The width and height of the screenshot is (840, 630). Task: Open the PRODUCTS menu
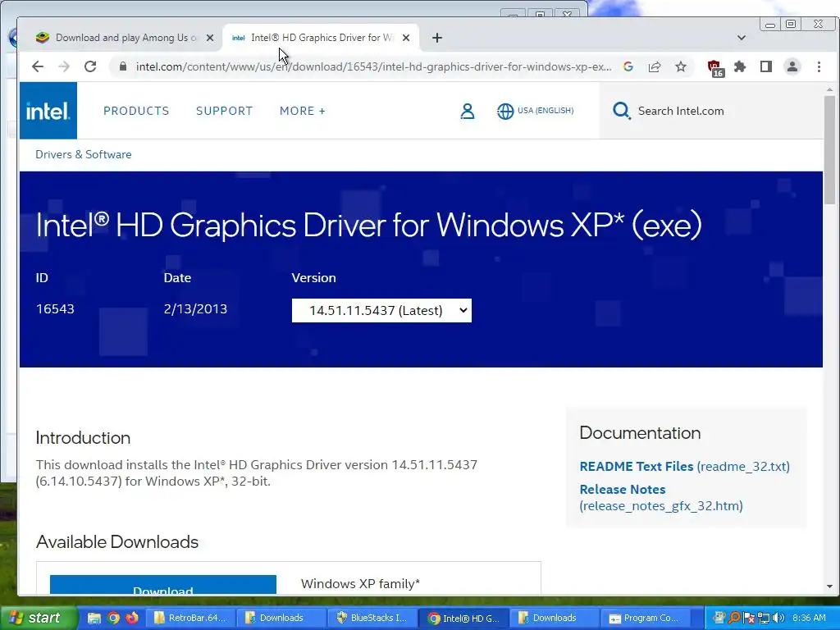(136, 111)
